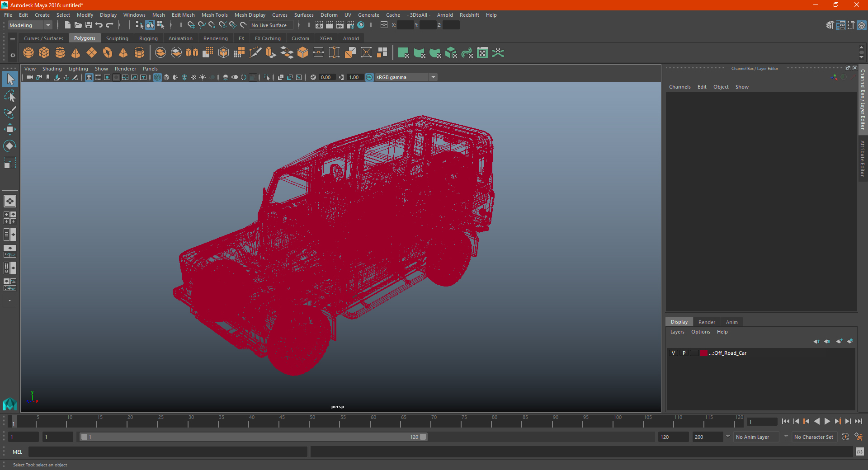Viewport: 868px width, 470px height.
Task: Activate the Paint Selection tool
Action: 10,113
